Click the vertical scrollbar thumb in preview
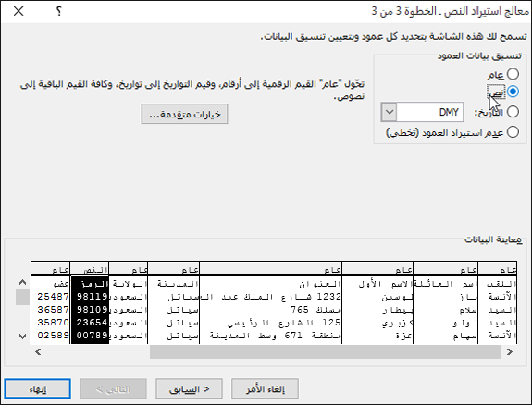The image size is (532, 405). click(22, 298)
